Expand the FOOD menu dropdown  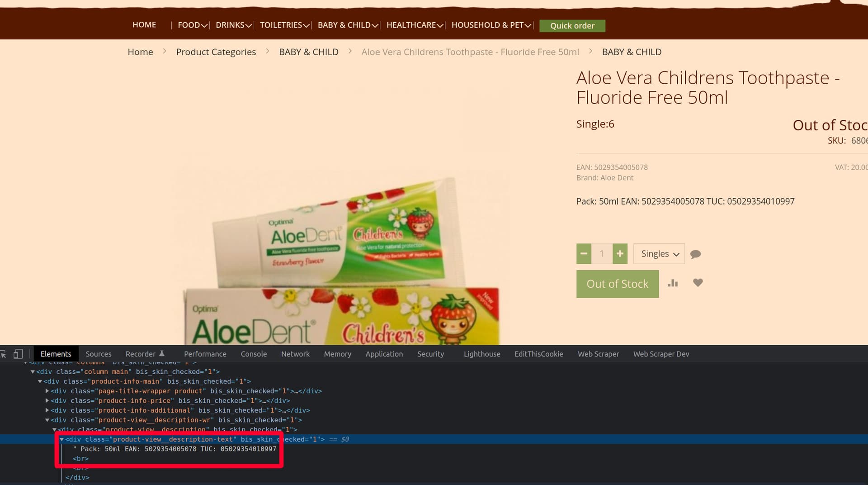coord(192,25)
